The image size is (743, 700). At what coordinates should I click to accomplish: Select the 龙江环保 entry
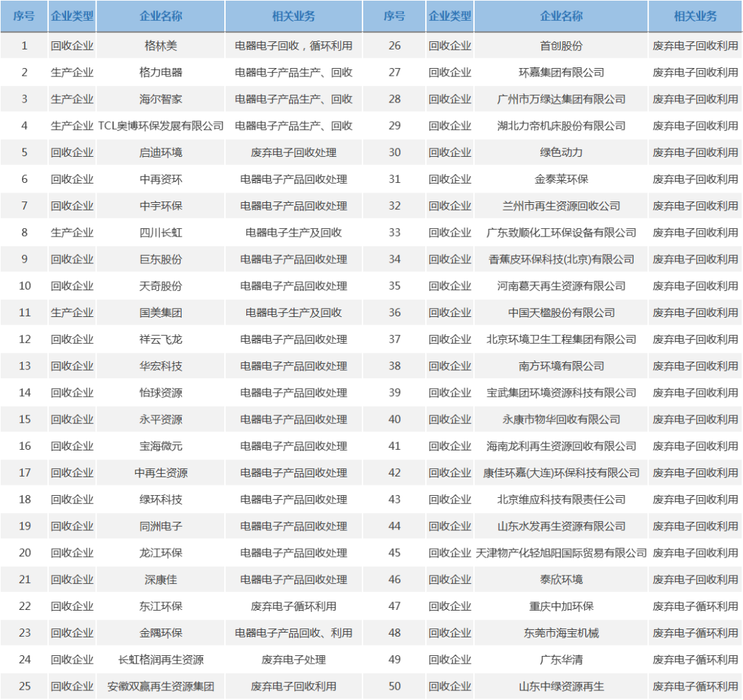coord(160,553)
